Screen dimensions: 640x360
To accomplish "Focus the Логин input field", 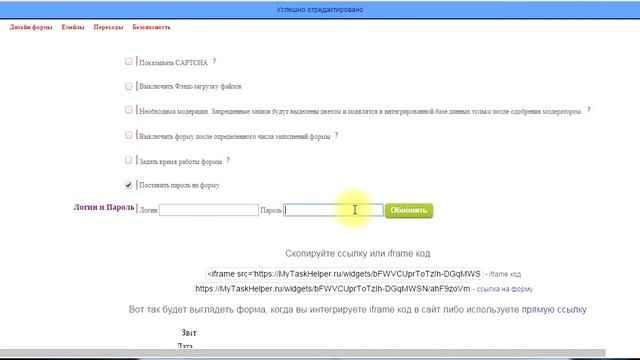I will pyautogui.click(x=209, y=210).
